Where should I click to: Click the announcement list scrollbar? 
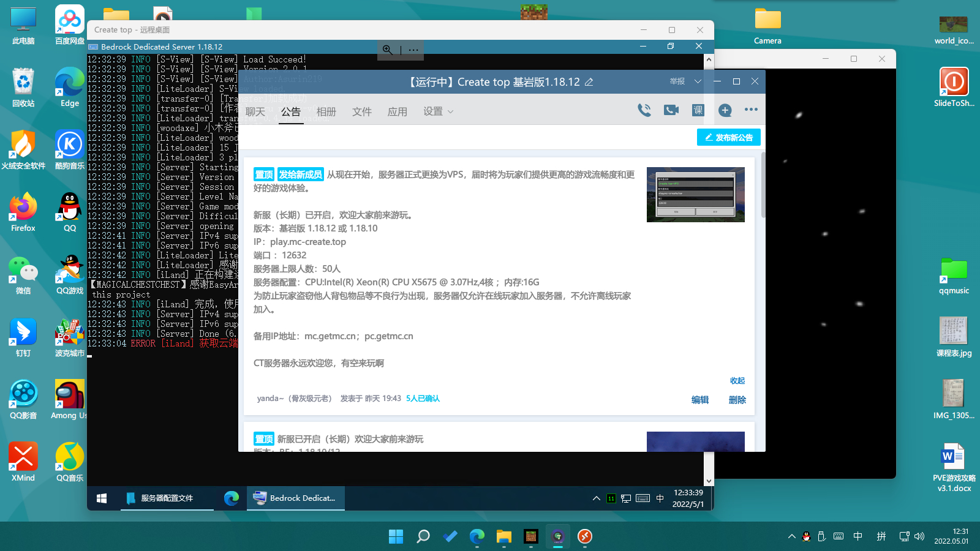tap(763, 184)
